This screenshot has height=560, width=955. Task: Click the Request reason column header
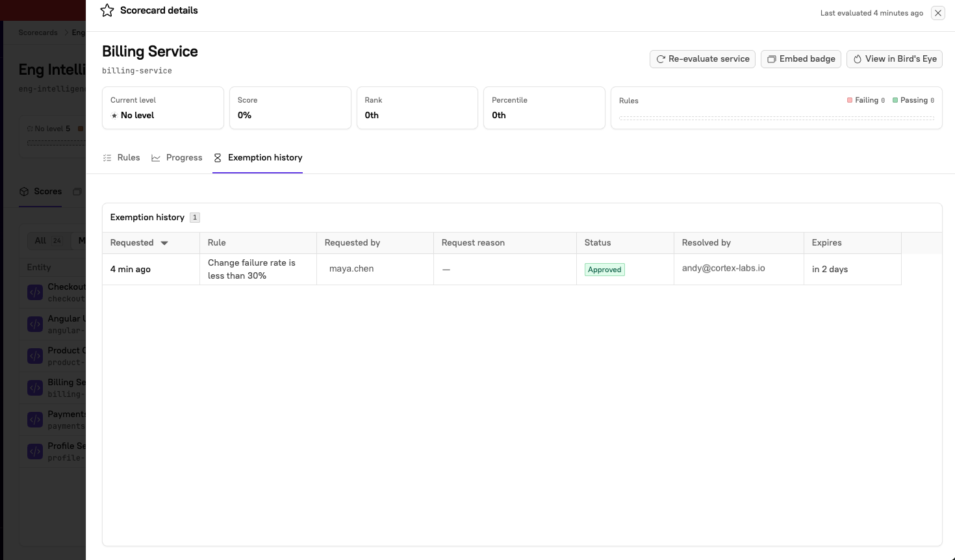[x=505, y=243]
